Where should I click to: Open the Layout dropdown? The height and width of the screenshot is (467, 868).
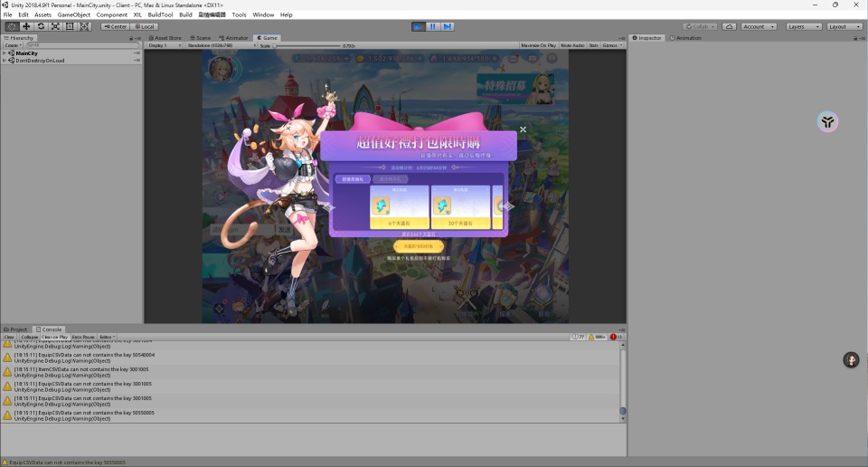click(x=844, y=26)
